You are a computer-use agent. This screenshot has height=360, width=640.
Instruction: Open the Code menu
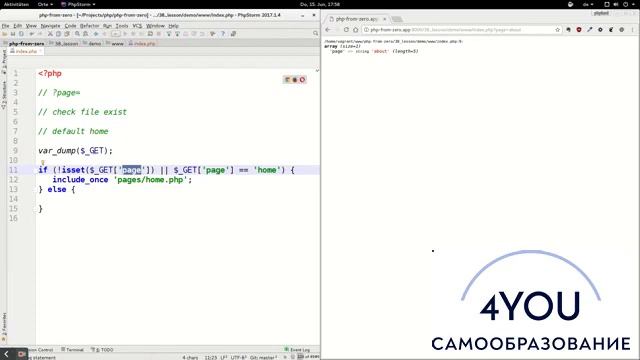[x=70, y=26]
